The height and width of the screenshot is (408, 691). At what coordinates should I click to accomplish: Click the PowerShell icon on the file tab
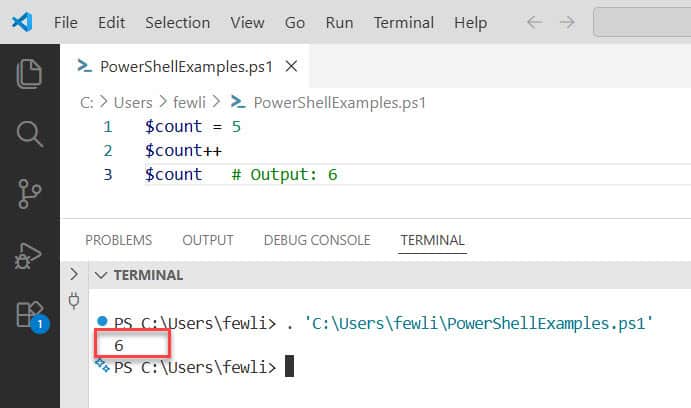(84, 66)
